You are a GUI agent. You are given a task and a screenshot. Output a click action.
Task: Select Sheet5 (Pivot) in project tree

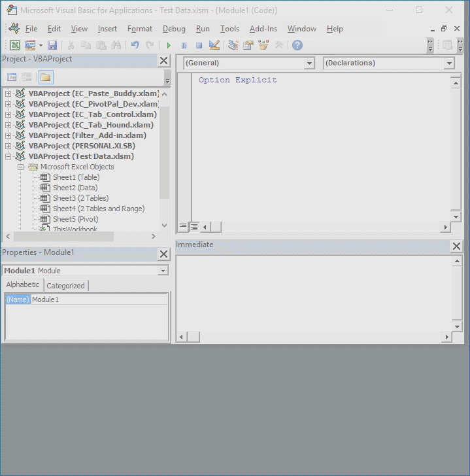coord(76,219)
